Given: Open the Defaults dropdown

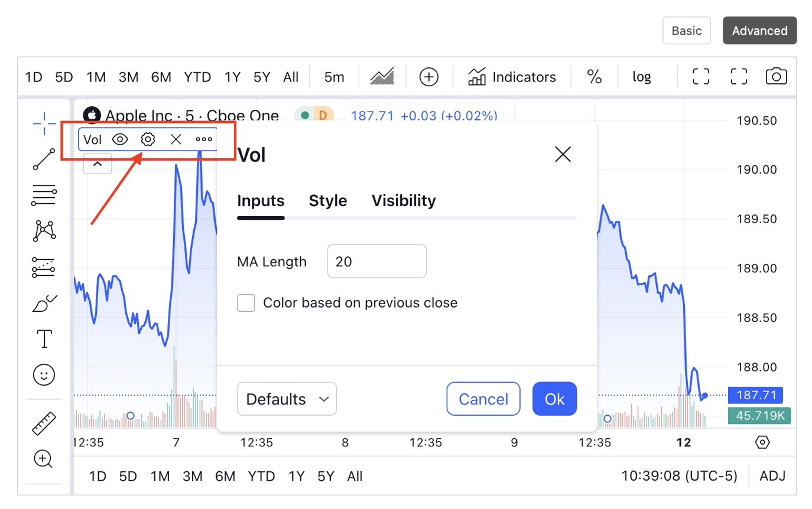Looking at the screenshot, I should [287, 399].
